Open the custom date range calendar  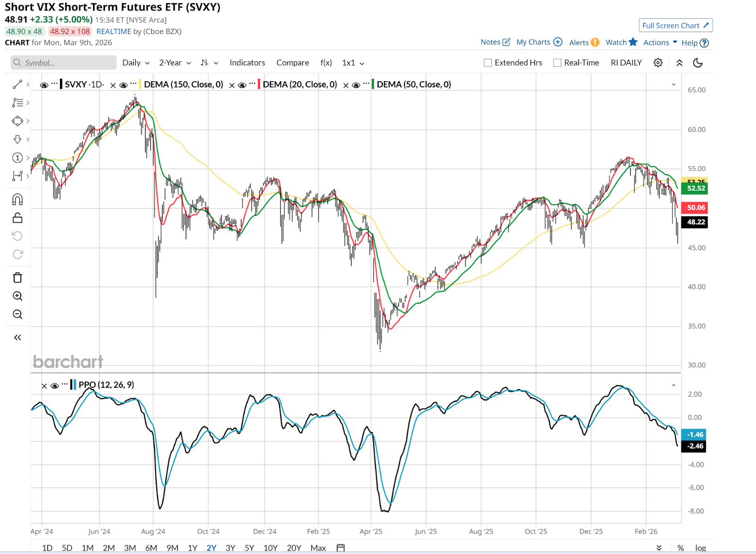tap(341, 548)
